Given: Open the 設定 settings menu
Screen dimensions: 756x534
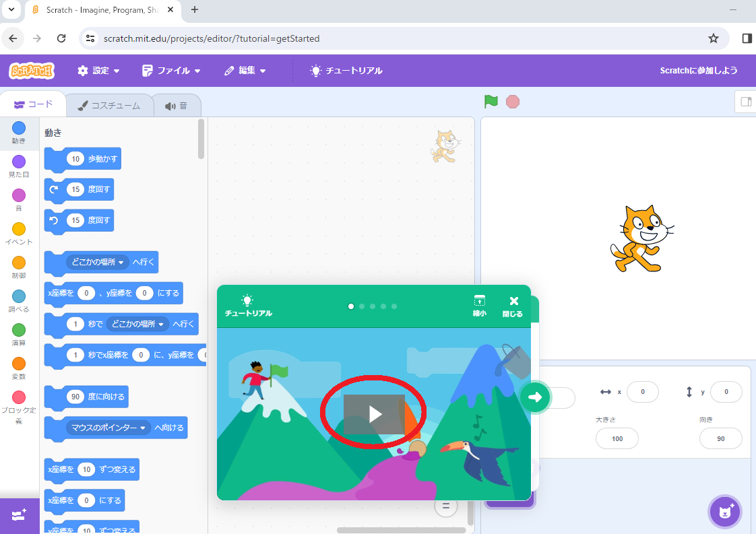Looking at the screenshot, I should [x=98, y=71].
